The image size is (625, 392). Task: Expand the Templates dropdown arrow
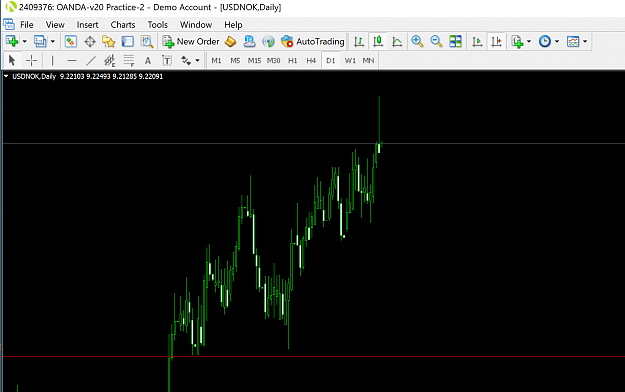point(585,41)
